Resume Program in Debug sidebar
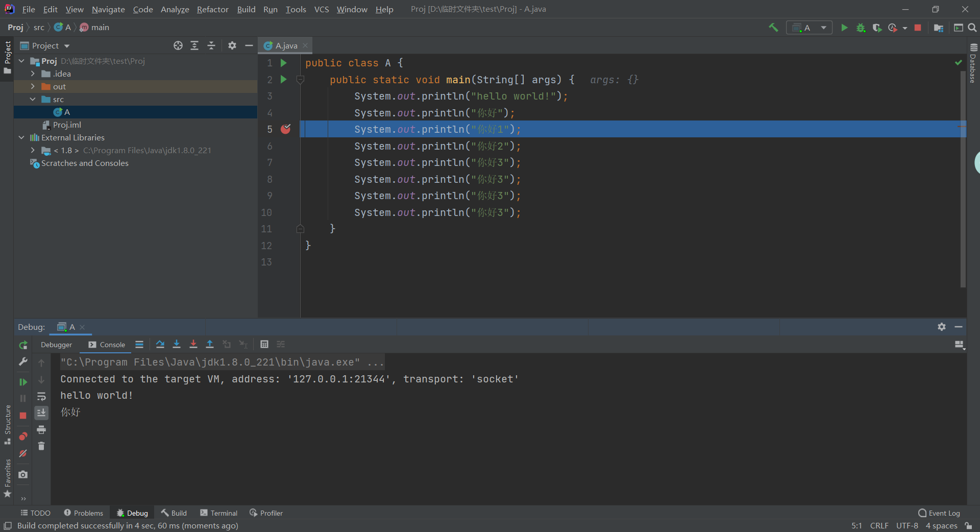This screenshot has width=980, height=532. point(23,382)
